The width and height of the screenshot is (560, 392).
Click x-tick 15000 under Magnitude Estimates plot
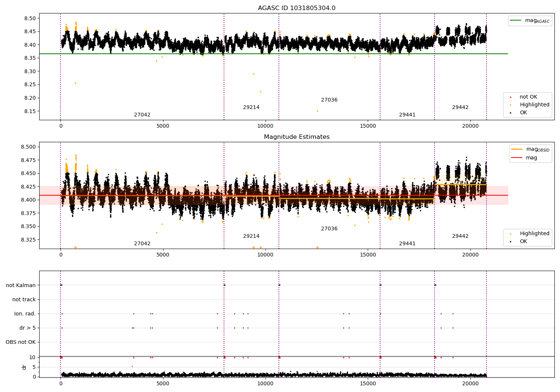[368, 255]
